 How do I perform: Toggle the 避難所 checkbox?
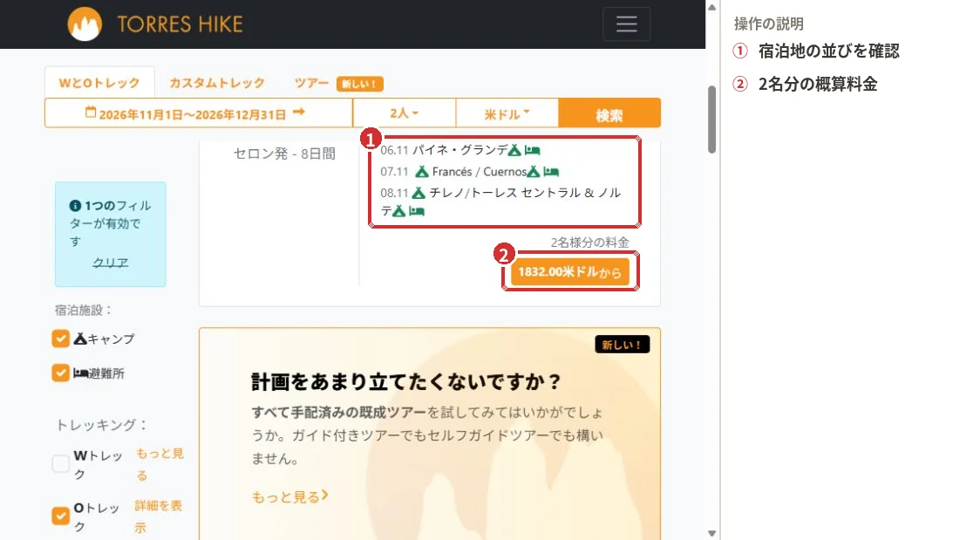[x=61, y=373]
